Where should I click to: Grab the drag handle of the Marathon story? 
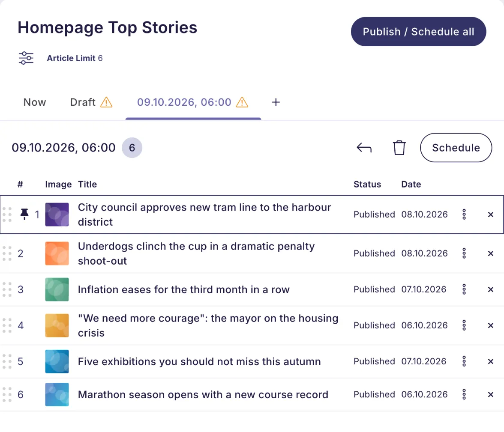point(7,394)
